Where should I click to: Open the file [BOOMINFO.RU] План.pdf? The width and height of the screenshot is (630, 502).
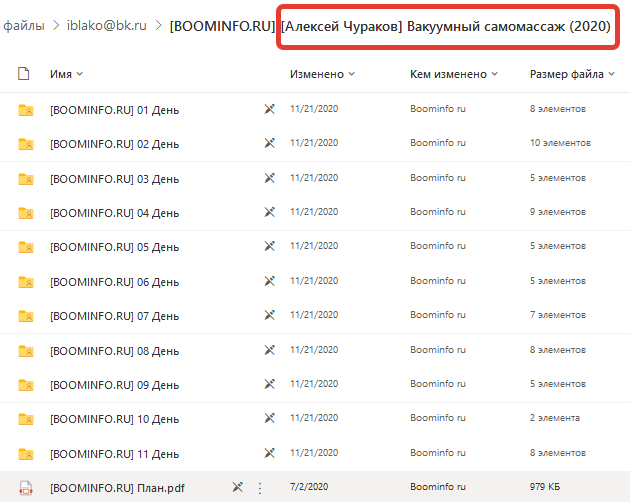(117, 488)
